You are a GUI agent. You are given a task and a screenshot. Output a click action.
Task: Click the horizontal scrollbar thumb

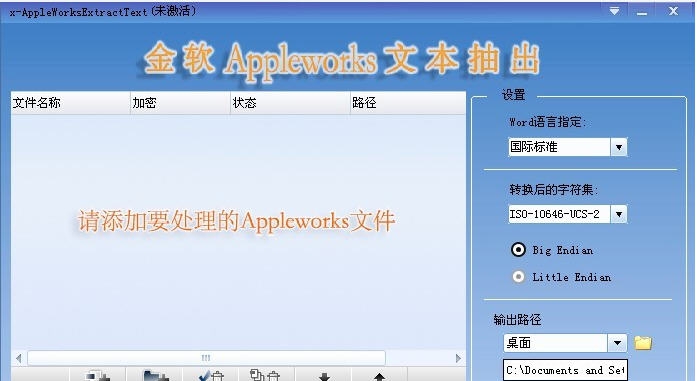point(206,357)
